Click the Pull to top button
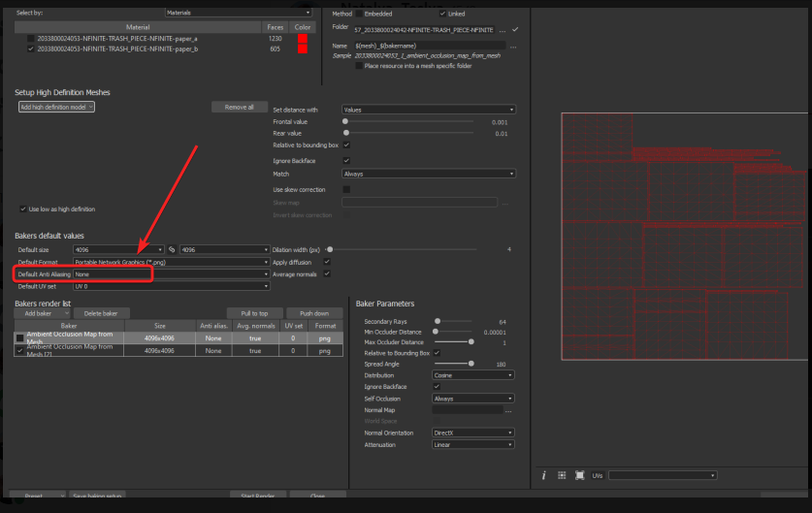 point(254,313)
